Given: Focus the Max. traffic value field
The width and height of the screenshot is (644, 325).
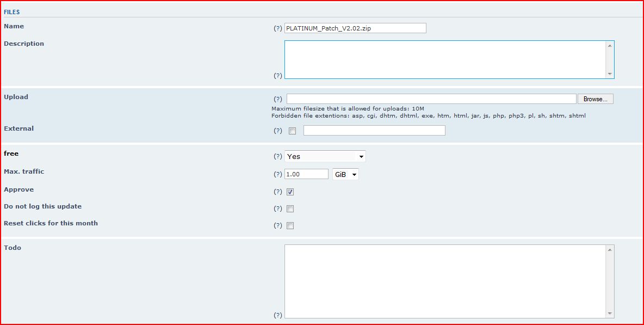Looking at the screenshot, I should pyautogui.click(x=306, y=174).
